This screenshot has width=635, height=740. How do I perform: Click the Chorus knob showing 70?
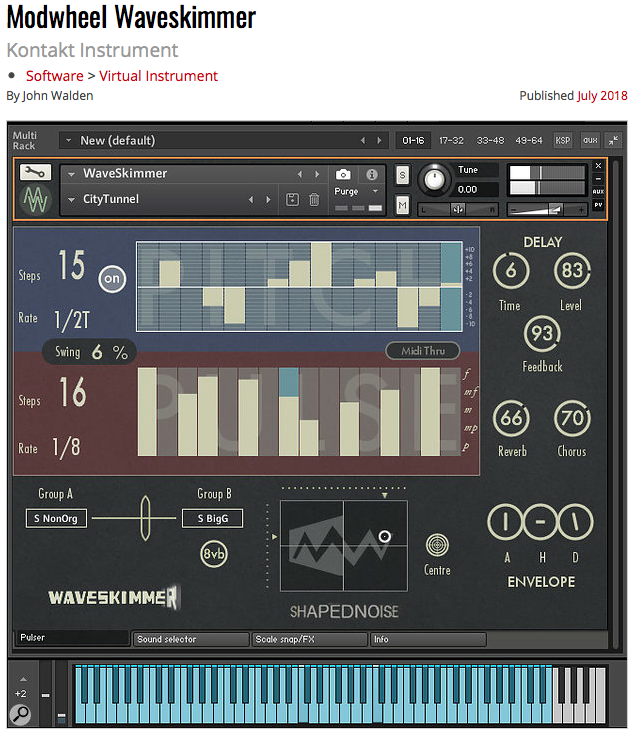(572, 418)
